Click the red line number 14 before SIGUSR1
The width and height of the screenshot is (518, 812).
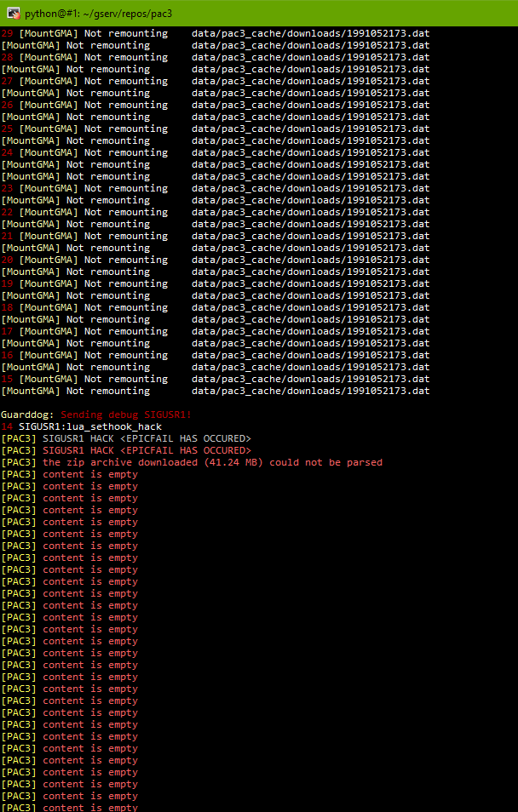pyautogui.click(x=8, y=426)
